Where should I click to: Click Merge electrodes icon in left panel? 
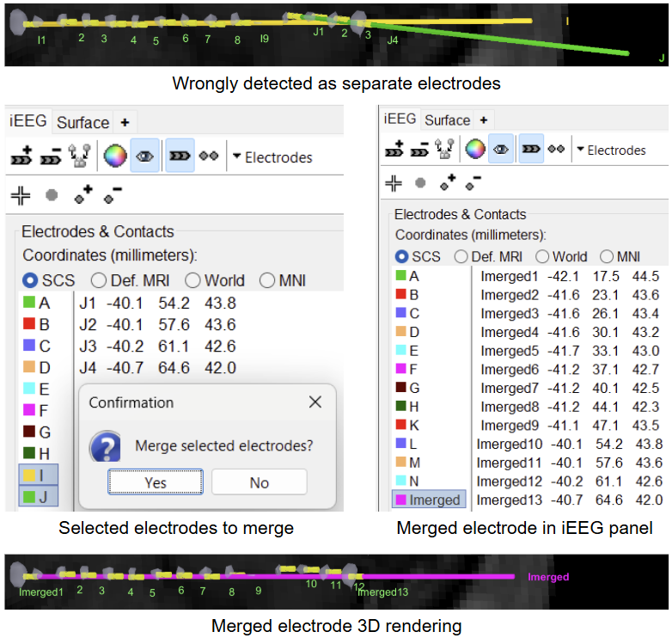tap(80, 156)
